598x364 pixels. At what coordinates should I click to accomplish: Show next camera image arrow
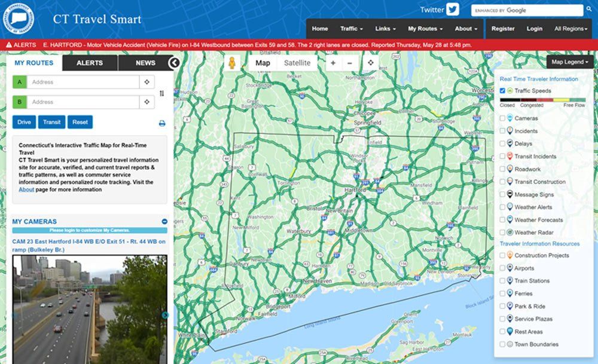click(165, 315)
